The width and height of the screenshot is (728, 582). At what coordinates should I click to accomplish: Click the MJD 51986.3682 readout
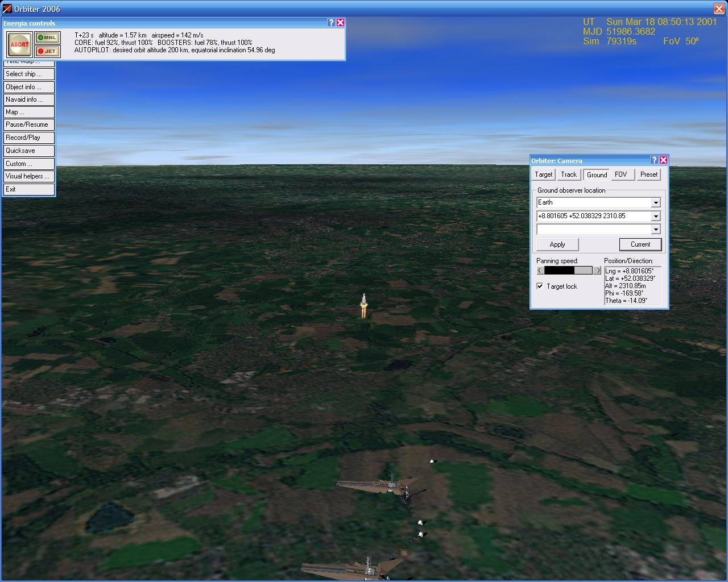[619, 31]
